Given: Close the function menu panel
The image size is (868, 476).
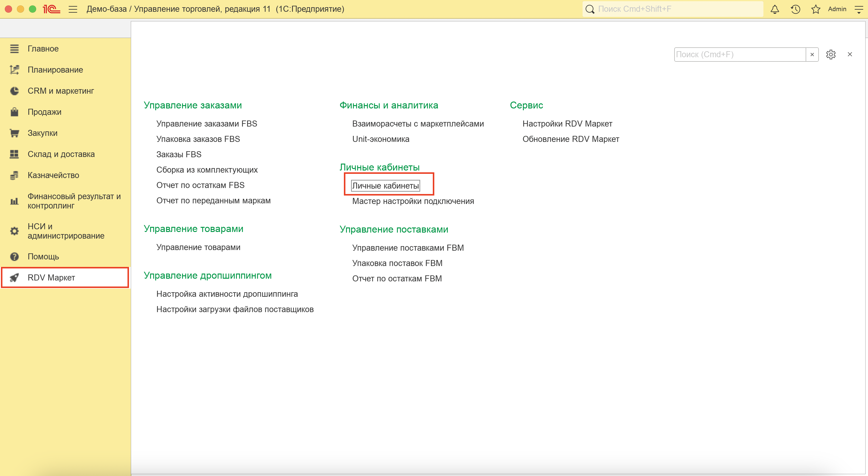Looking at the screenshot, I should tap(850, 54).
